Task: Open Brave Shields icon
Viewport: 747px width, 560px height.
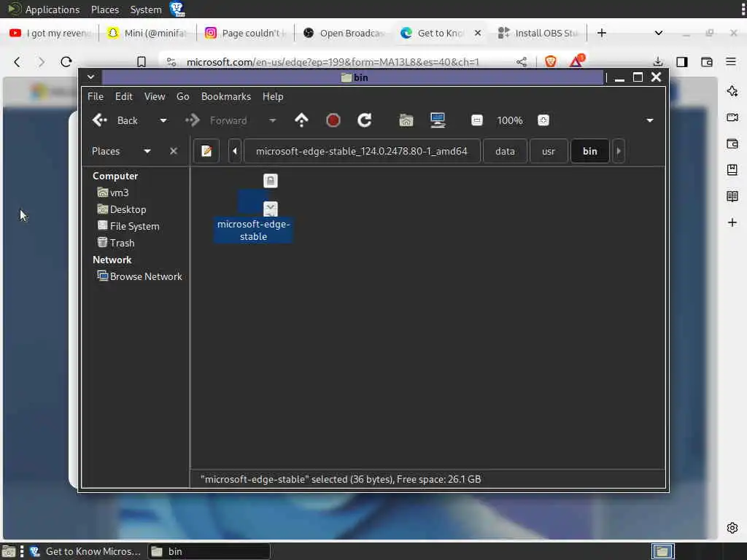Action: 551,61
